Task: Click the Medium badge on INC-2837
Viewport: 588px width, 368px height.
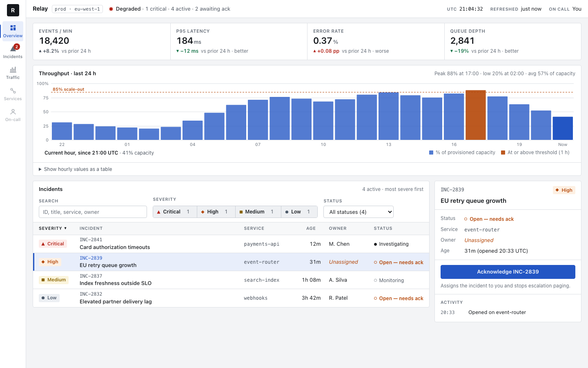Action: coord(53,280)
